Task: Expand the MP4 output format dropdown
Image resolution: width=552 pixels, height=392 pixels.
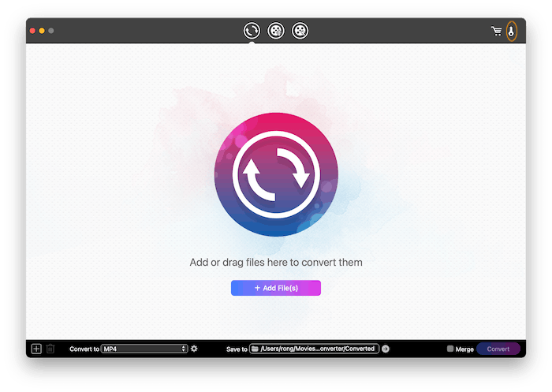Action: click(x=142, y=349)
